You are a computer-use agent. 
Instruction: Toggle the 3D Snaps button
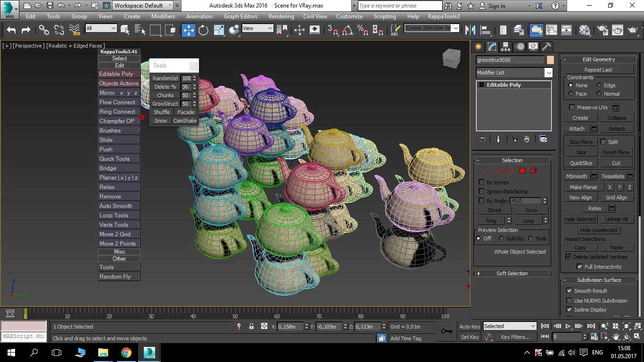[x=332, y=30]
